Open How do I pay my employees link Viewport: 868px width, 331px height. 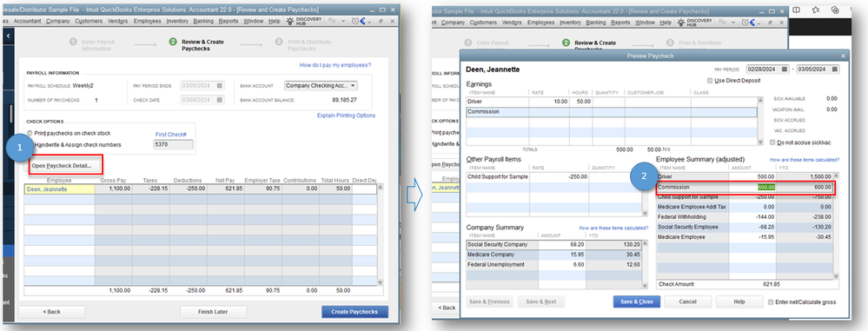(335, 65)
